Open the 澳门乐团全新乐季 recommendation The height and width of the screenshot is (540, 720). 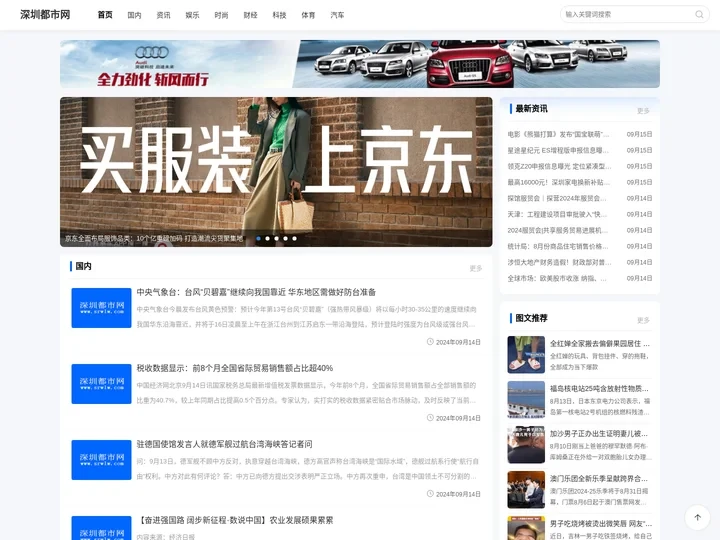click(x=600, y=478)
